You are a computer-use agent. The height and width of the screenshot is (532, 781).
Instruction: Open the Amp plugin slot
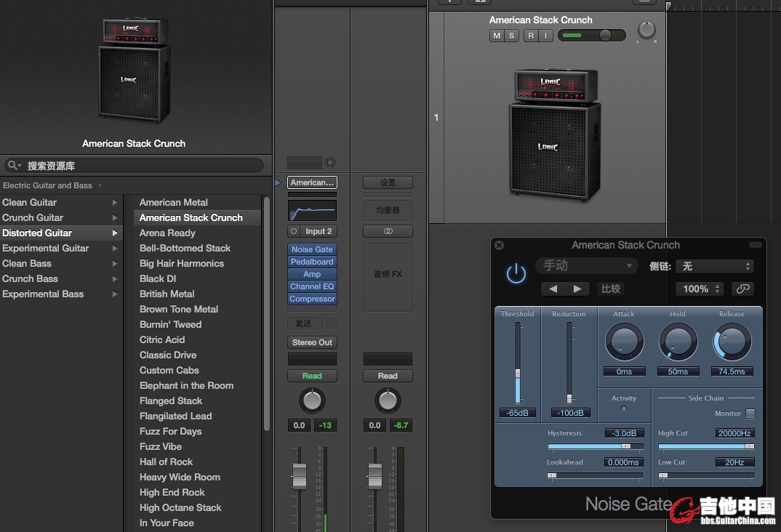[312, 274]
